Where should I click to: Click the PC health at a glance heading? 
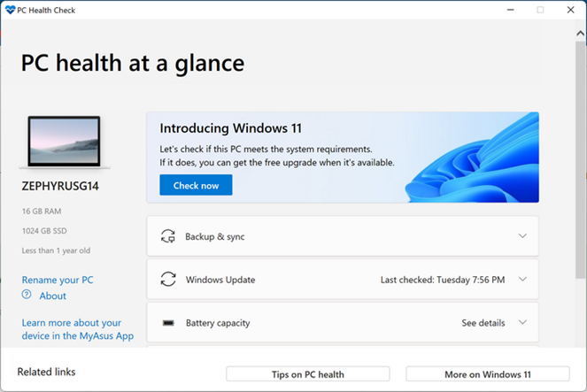pyautogui.click(x=133, y=63)
